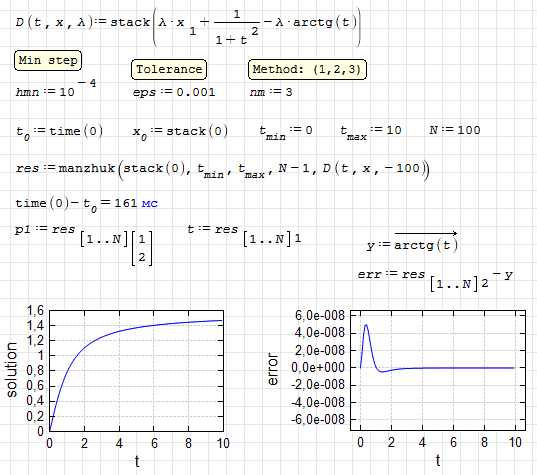The width and height of the screenshot is (537, 475).
Task: Select the eps := 0.001 expression
Action: pyautogui.click(x=174, y=92)
